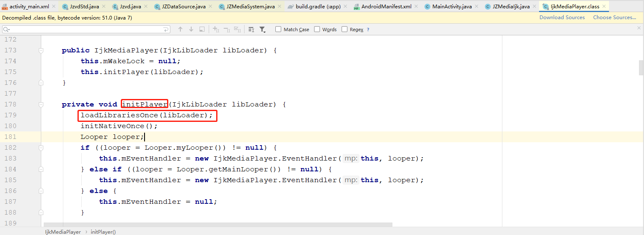This screenshot has width=644, height=235.
Task: Place cursor on initNativeOnce() call
Action: point(119,126)
